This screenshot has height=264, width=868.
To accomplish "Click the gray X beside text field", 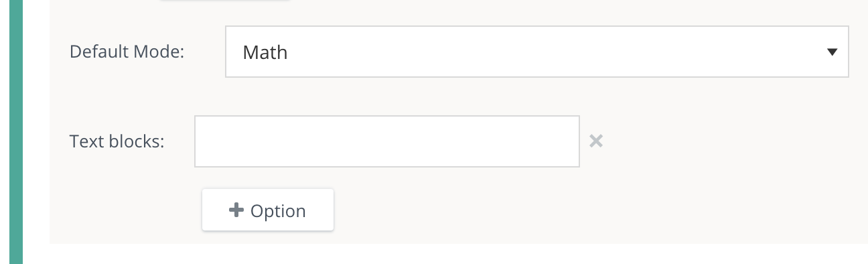I will pos(596,141).
